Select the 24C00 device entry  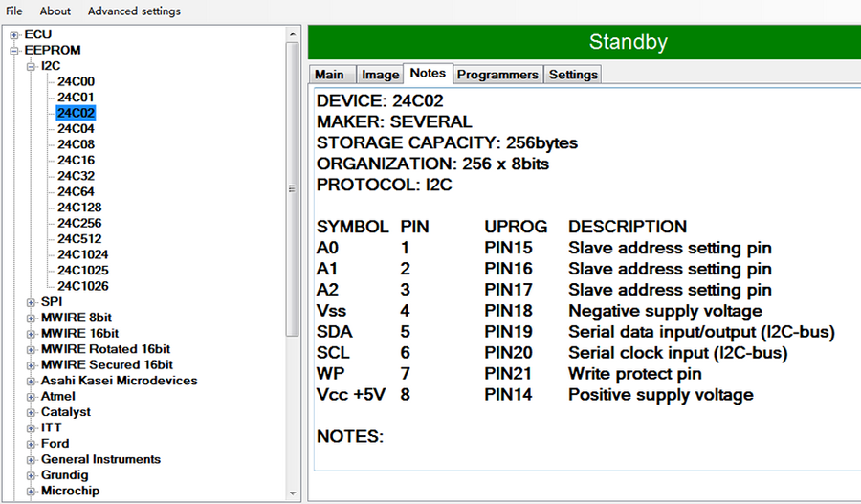(x=76, y=81)
